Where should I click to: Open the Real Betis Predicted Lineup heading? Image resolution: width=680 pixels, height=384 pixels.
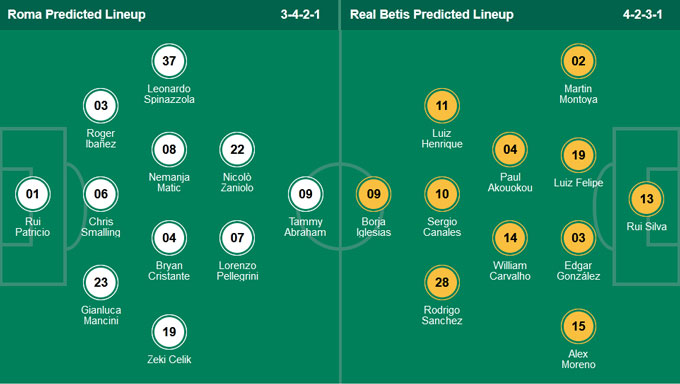pyautogui.click(x=432, y=14)
